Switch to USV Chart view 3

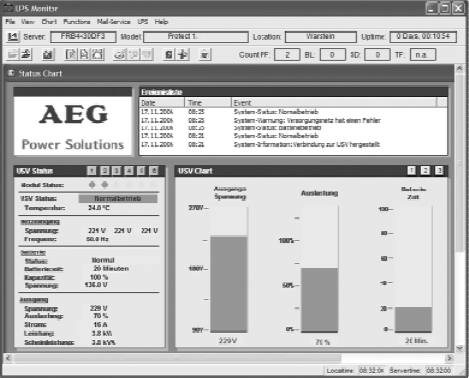(439, 171)
